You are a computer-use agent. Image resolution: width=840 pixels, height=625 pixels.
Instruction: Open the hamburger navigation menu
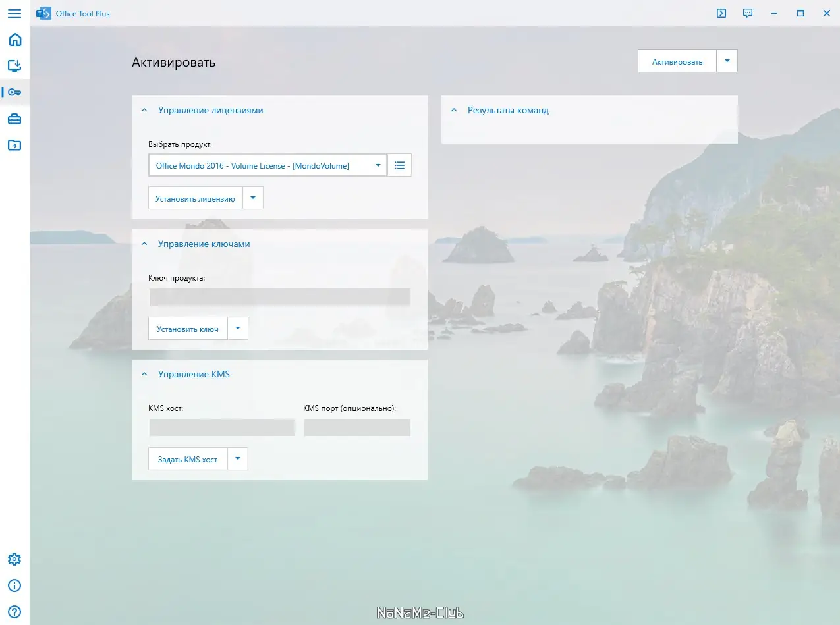[14, 13]
